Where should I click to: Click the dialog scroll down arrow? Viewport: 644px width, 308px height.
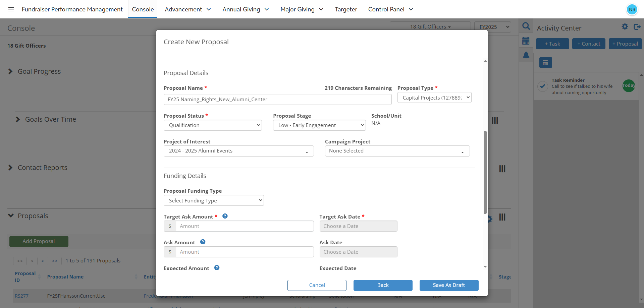[485, 267]
